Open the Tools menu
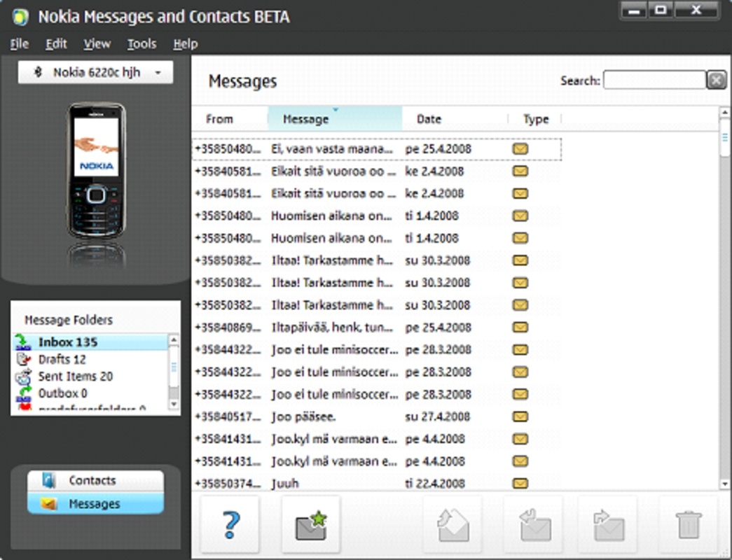 pyautogui.click(x=142, y=44)
